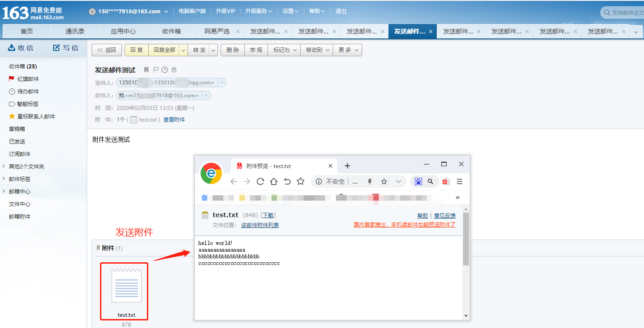Click back arrow in preview browser

(234, 181)
